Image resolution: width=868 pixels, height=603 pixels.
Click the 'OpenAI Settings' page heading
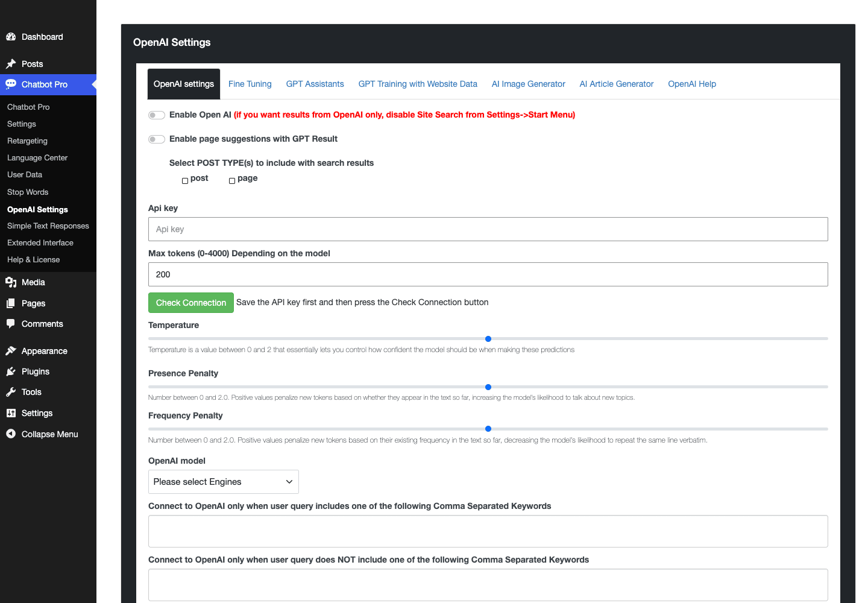click(172, 42)
